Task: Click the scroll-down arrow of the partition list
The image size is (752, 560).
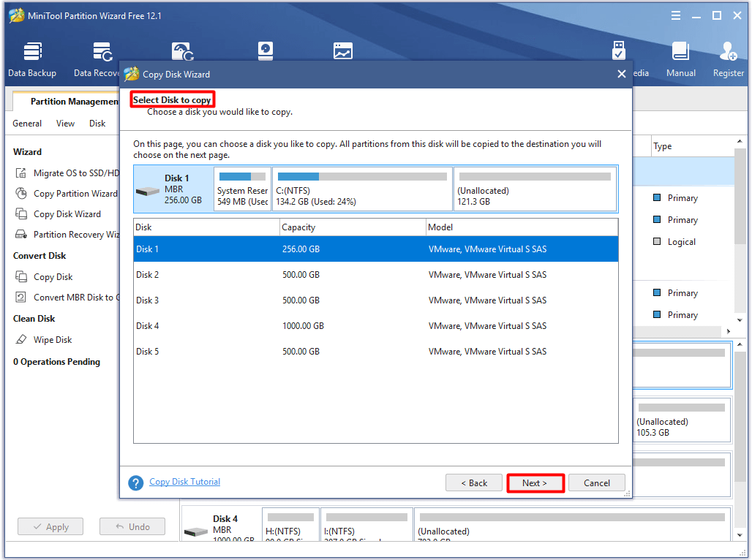Action: coord(740,319)
